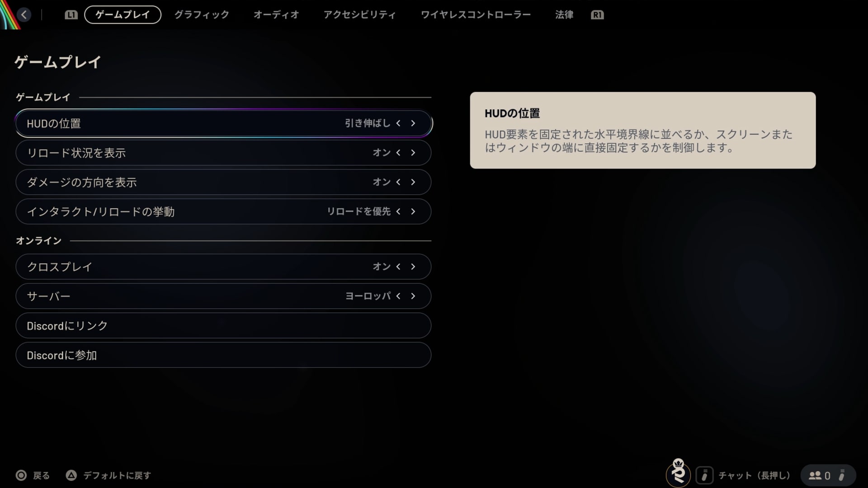Change サーバー region with right chevron

click(x=413, y=296)
